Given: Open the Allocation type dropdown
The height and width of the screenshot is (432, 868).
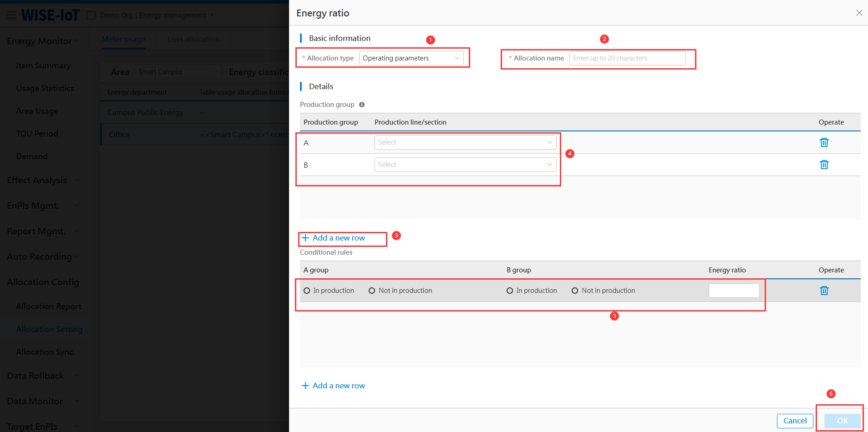Looking at the screenshot, I should [x=411, y=58].
